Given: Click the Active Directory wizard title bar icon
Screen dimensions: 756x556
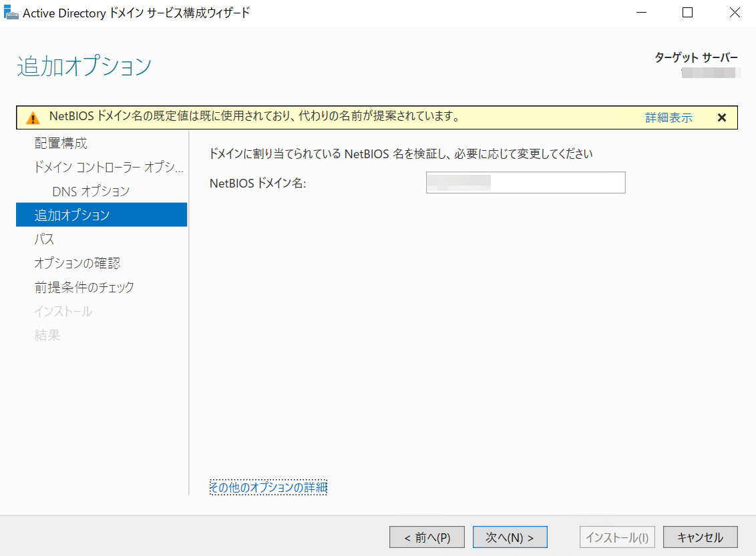Looking at the screenshot, I should tap(11, 13).
